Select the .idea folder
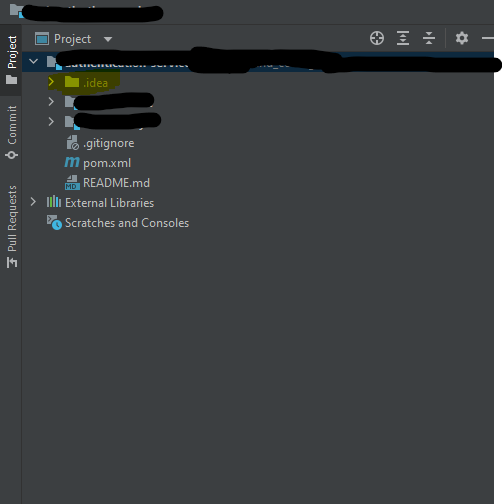502x504 pixels. click(x=86, y=82)
